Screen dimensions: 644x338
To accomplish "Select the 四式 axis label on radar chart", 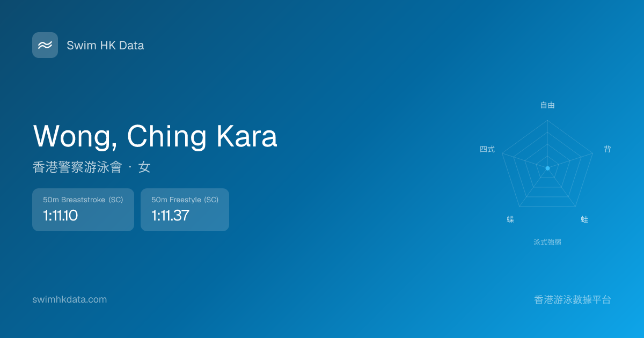I will point(487,149).
